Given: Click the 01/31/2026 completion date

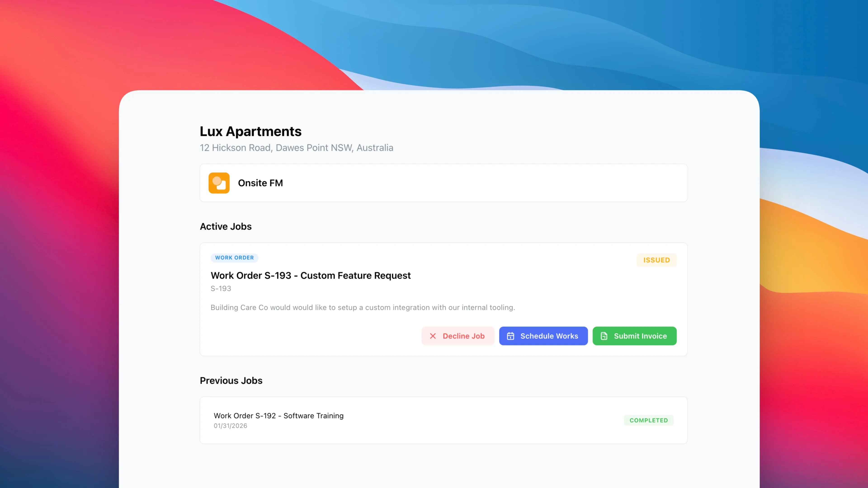Looking at the screenshot, I should [x=231, y=425].
